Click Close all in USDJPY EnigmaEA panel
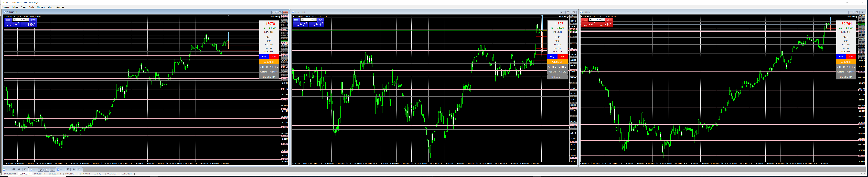The image size is (868, 177). pos(557,62)
